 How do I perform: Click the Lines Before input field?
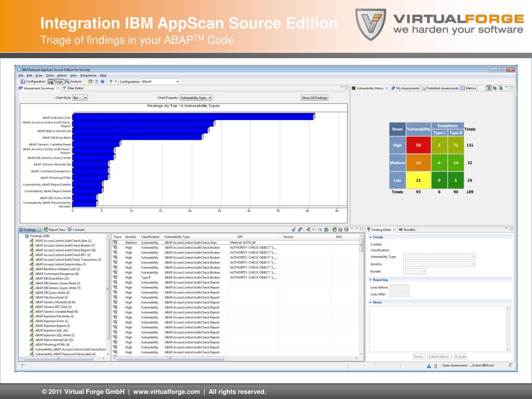[x=399, y=287]
